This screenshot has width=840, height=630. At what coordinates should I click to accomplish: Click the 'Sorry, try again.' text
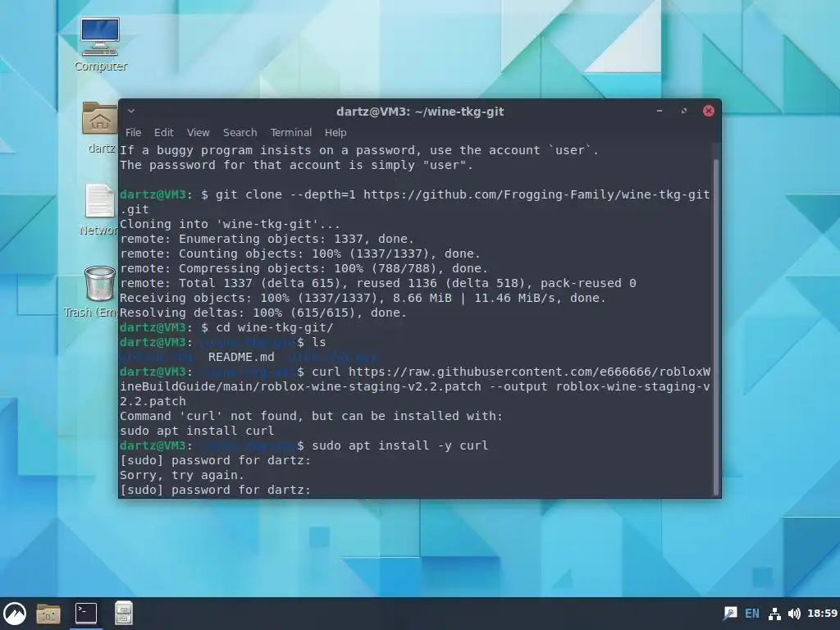pyautogui.click(x=181, y=475)
